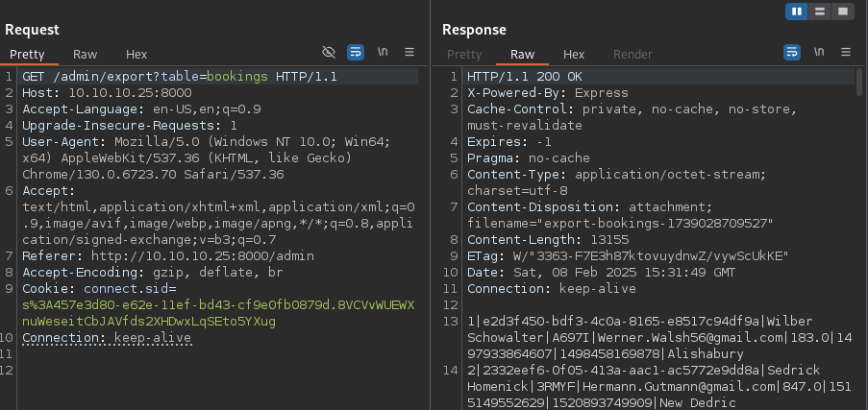Switch to Response Render tab
The height and width of the screenshot is (410, 868).
pos(632,55)
